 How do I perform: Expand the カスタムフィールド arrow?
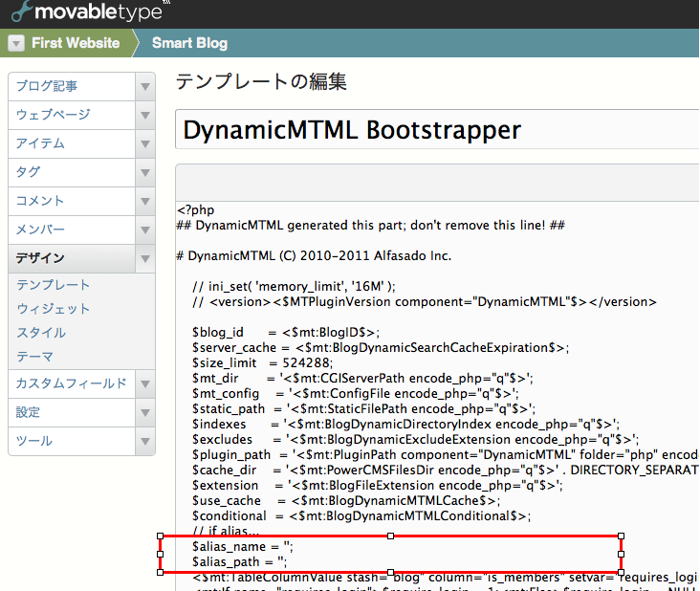[x=145, y=383]
